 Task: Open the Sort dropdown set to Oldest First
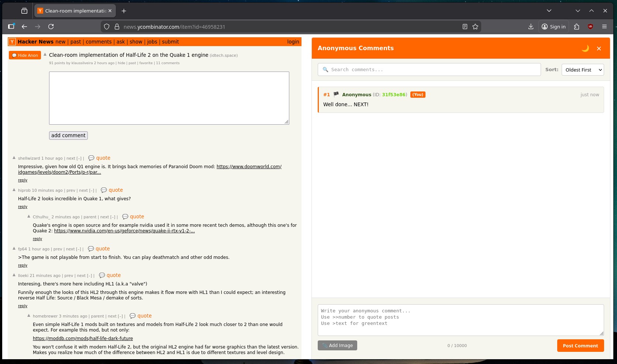(x=582, y=70)
